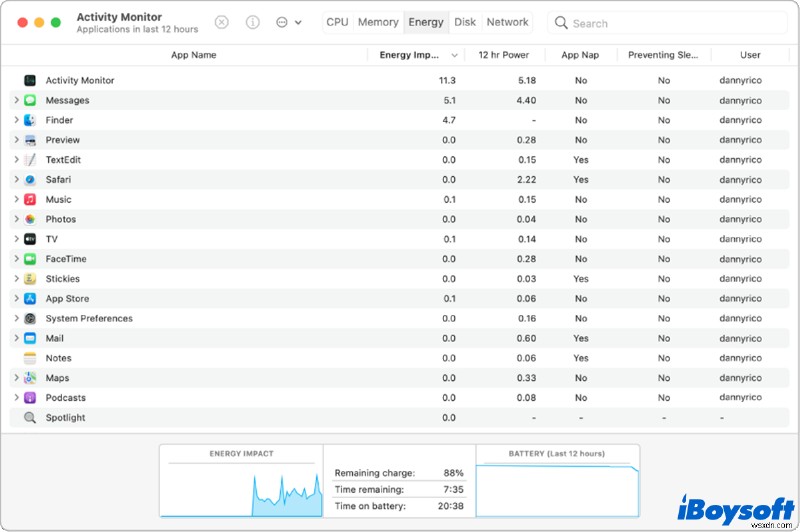
Task: Click the Activity Monitor app icon in list
Action: tap(30, 80)
